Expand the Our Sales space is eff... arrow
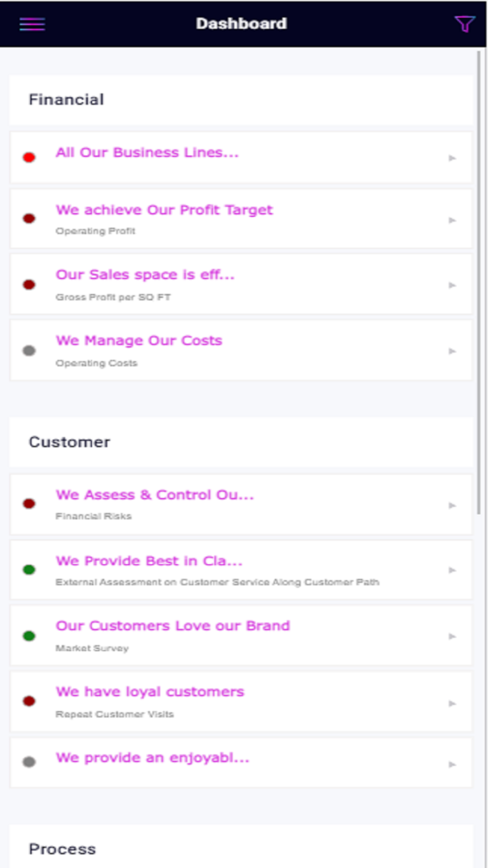This screenshot has width=488, height=868. (452, 285)
